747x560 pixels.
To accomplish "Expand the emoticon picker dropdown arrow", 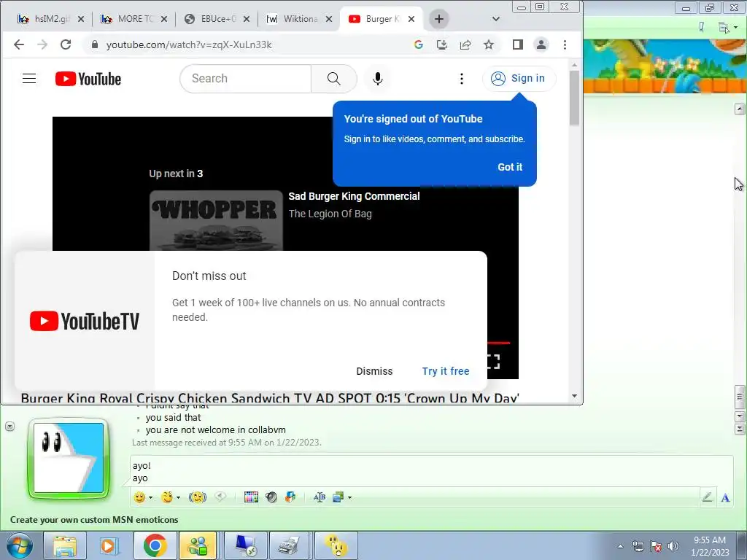I will pos(150,497).
